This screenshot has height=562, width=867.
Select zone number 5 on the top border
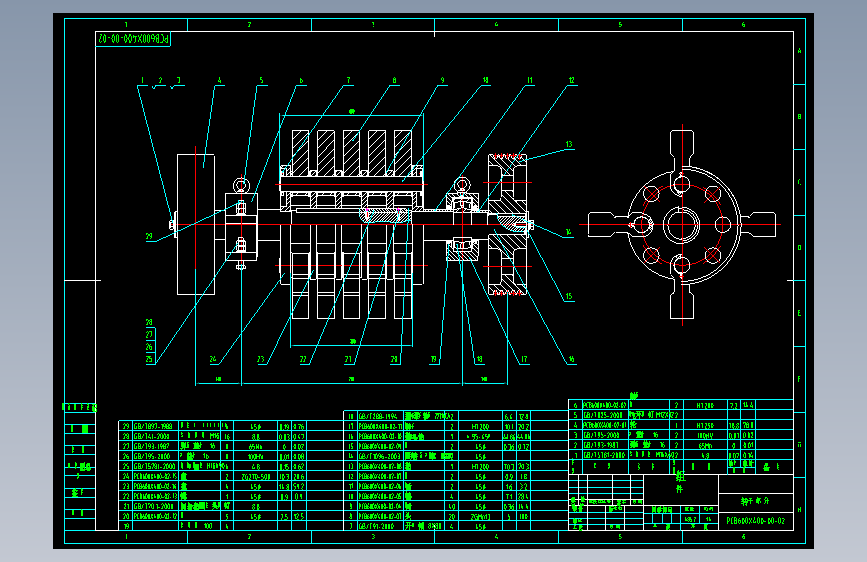(620, 25)
